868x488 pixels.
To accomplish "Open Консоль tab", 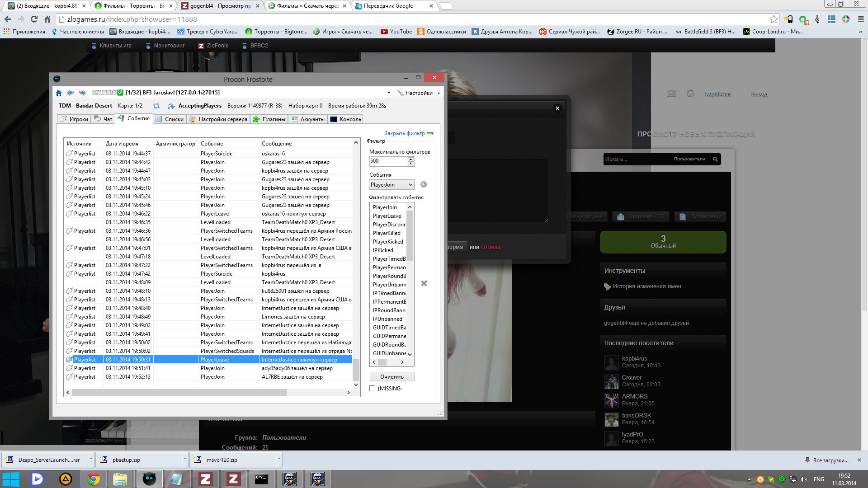I will [346, 119].
